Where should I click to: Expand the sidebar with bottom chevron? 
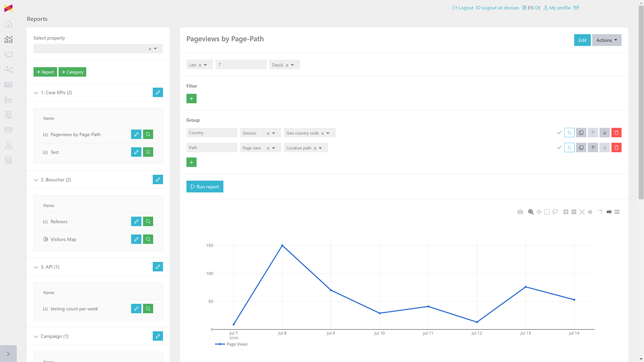pyautogui.click(x=8, y=354)
